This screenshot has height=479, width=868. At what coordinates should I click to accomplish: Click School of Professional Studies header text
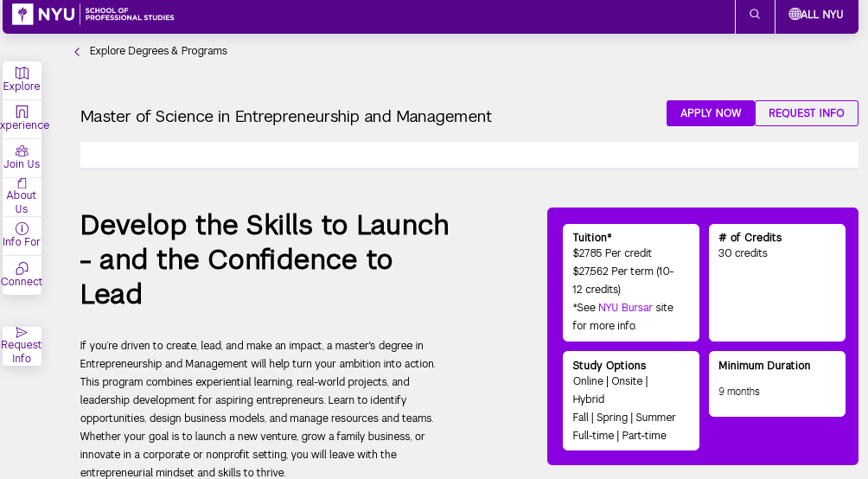point(130,14)
